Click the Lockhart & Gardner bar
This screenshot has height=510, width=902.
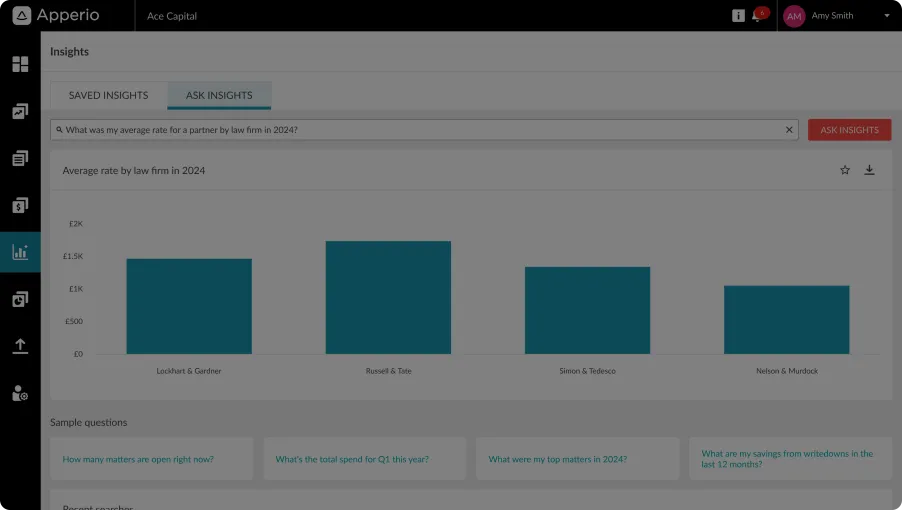(x=189, y=306)
